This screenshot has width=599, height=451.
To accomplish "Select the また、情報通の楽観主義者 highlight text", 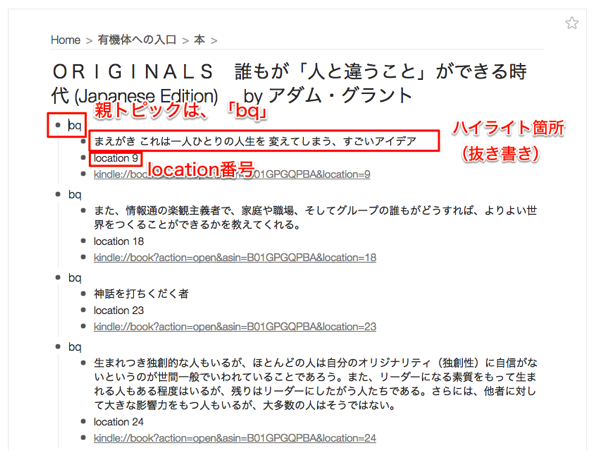I will 315,217.
